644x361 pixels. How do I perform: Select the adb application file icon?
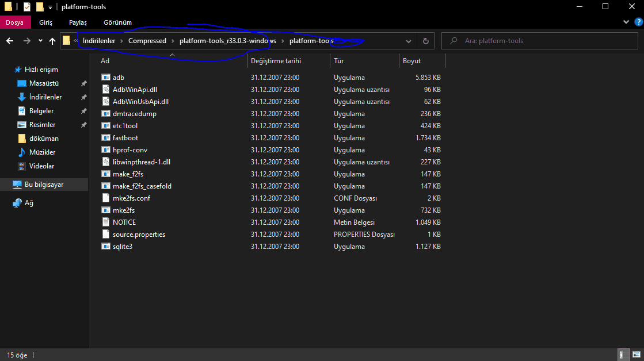pyautogui.click(x=105, y=78)
